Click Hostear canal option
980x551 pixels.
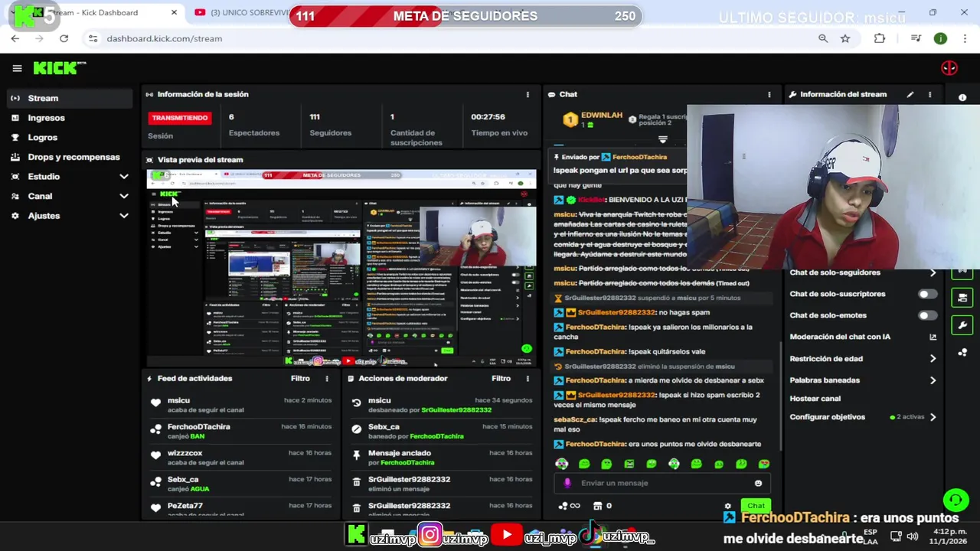pos(815,399)
